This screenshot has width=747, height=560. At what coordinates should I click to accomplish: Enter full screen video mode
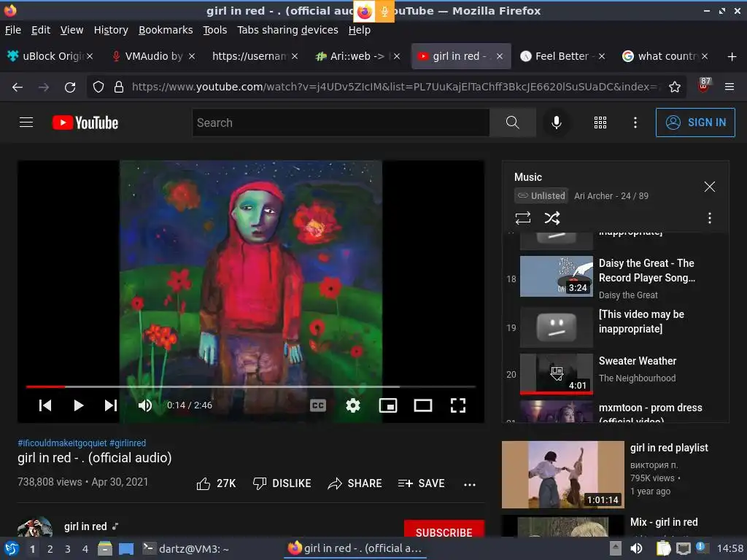(x=458, y=405)
